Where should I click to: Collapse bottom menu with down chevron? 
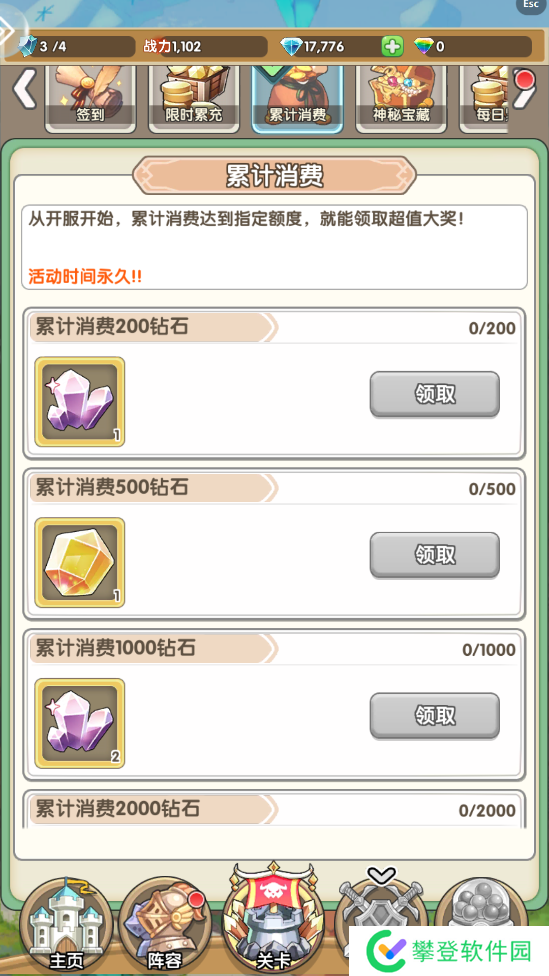[382, 876]
